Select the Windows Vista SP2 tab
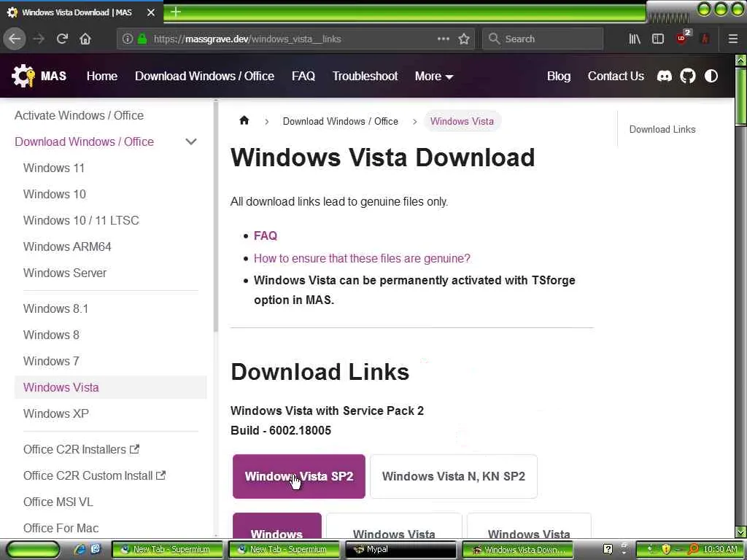This screenshot has width=747, height=560. pos(298,476)
